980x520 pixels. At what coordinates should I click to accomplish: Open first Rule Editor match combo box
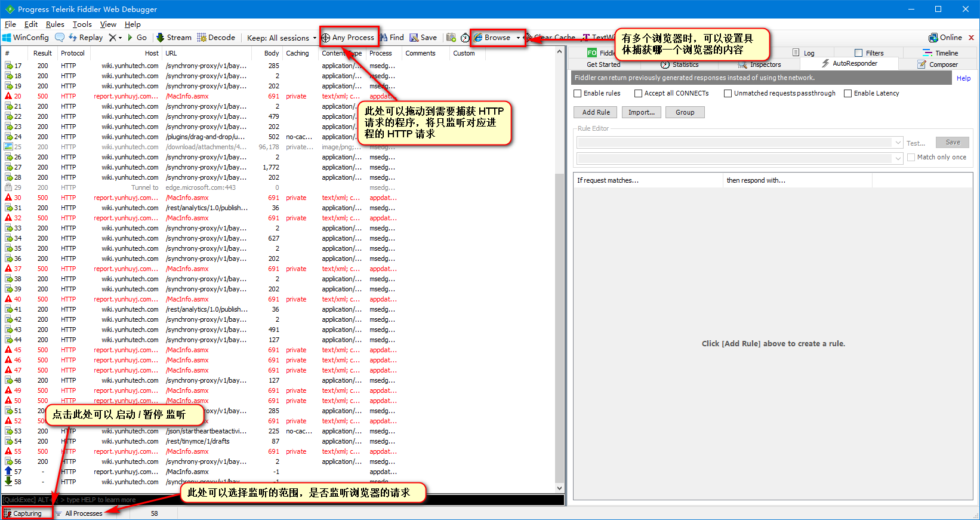click(739, 143)
